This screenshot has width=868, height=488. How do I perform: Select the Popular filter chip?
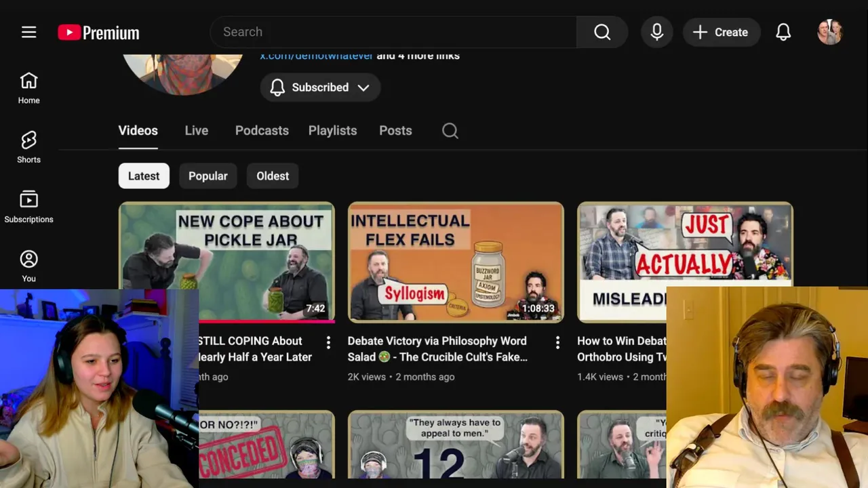pos(208,176)
